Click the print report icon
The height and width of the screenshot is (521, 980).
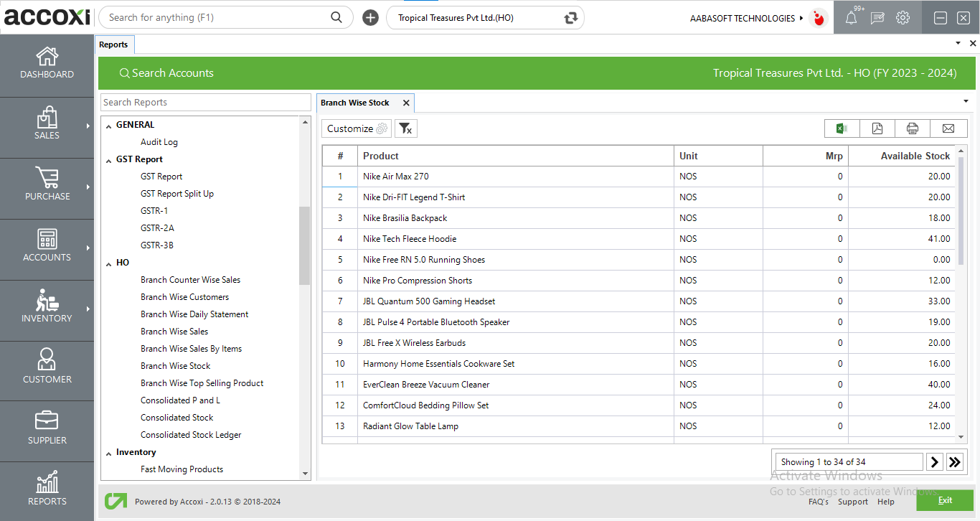point(912,128)
